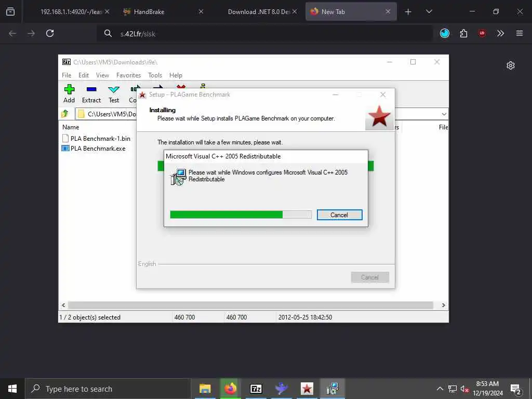Click the red star Setup taskbar icon
Screen dimensions: 532x399
pyautogui.click(x=307, y=389)
